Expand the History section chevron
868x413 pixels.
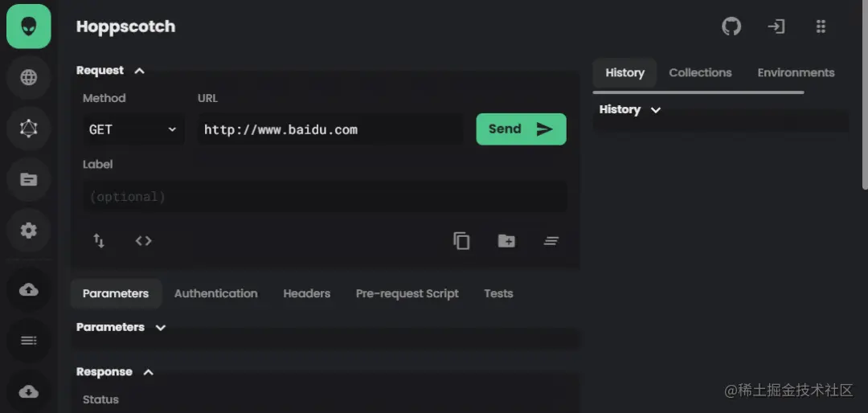pyautogui.click(x=656, y=110)
